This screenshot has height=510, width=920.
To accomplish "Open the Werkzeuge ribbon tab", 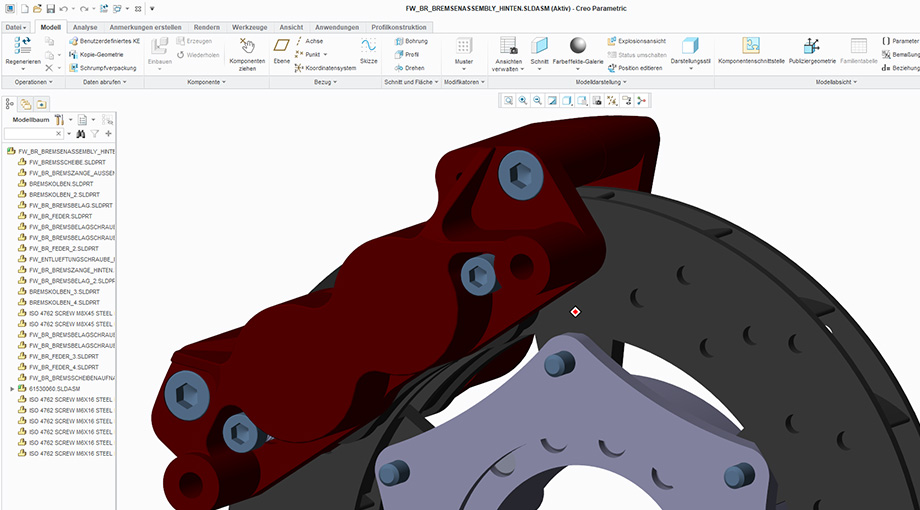I will point(248,27).
